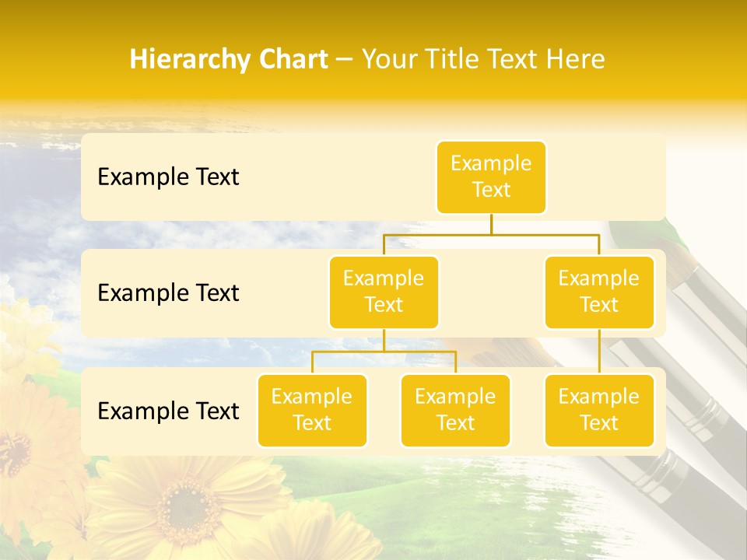747x560 pixels.
Task: Select the top-level hierarchy box
Action: (491, 177)
